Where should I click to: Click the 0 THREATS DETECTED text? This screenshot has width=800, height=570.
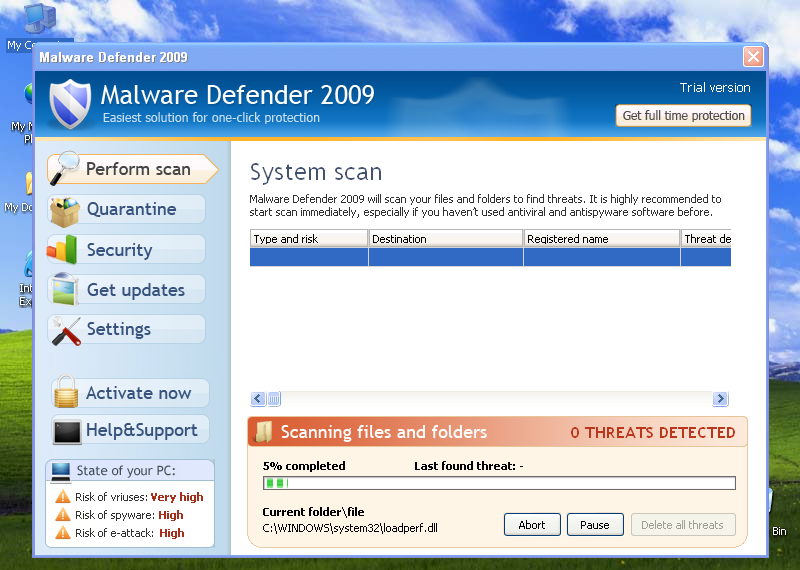[x=653, y=433]
